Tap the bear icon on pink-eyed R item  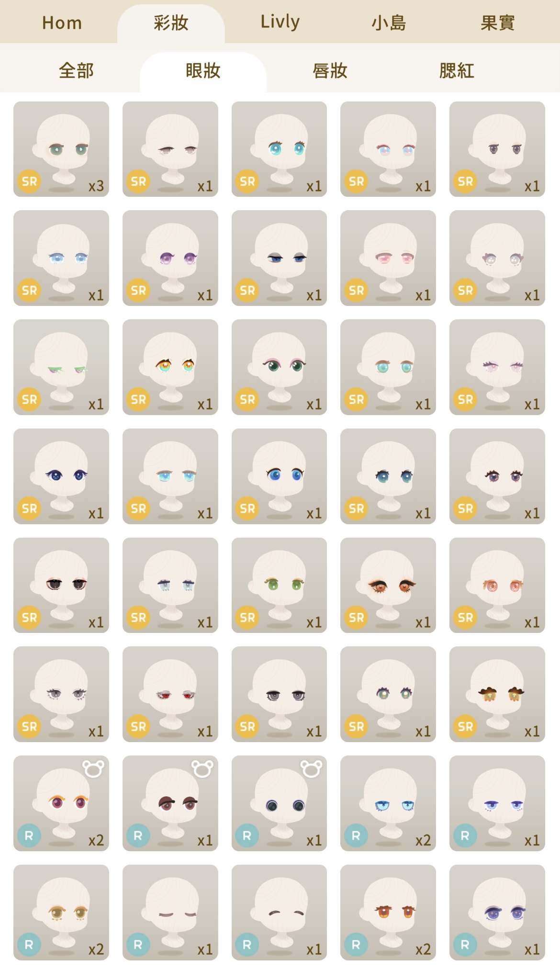[93, 768]
